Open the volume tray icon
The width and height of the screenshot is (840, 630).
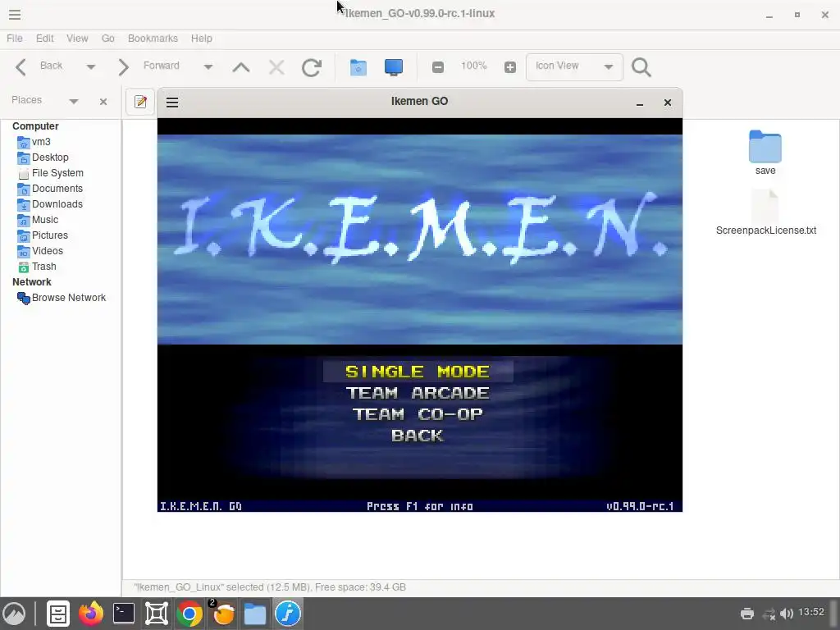click(787, 614)
